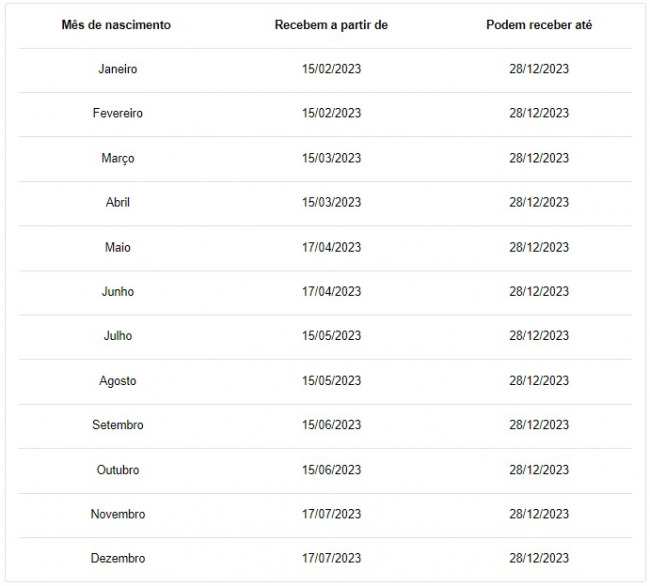Select the Novembro month cell
Image resolution: width=650 pixels, height=586 pixels.
118,514
